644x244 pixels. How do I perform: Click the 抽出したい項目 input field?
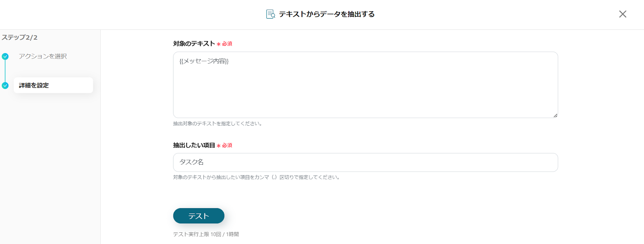[365, 162]
